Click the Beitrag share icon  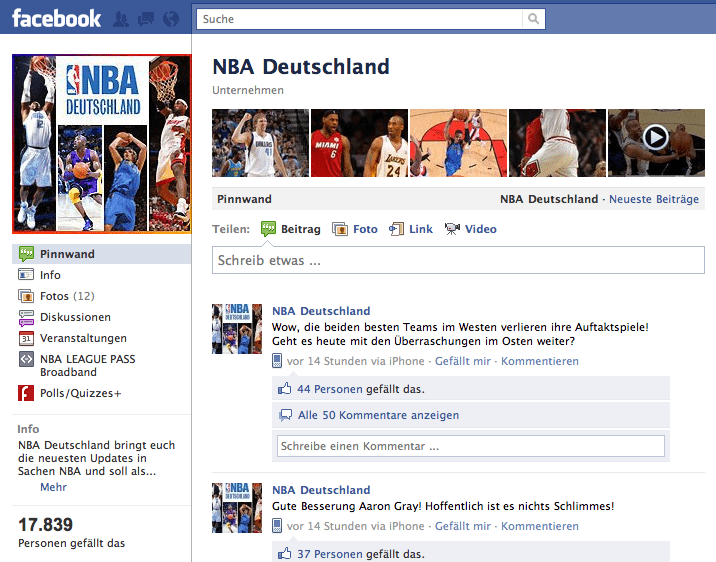coord(268,228)
